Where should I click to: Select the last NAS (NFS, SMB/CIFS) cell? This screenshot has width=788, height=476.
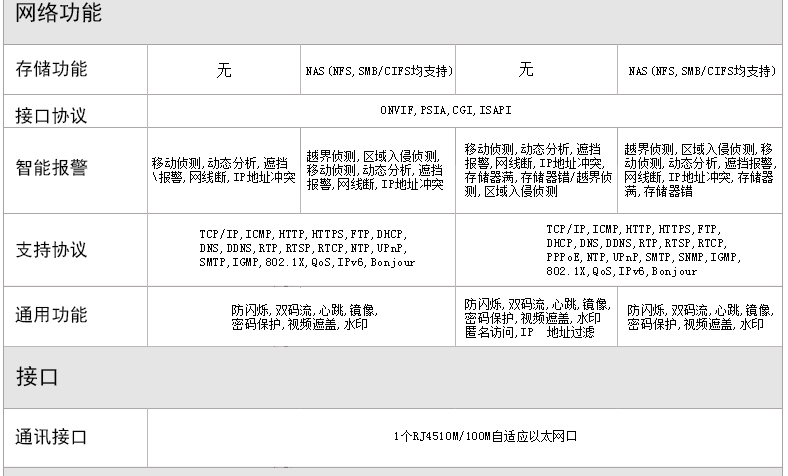click(702, 71)
